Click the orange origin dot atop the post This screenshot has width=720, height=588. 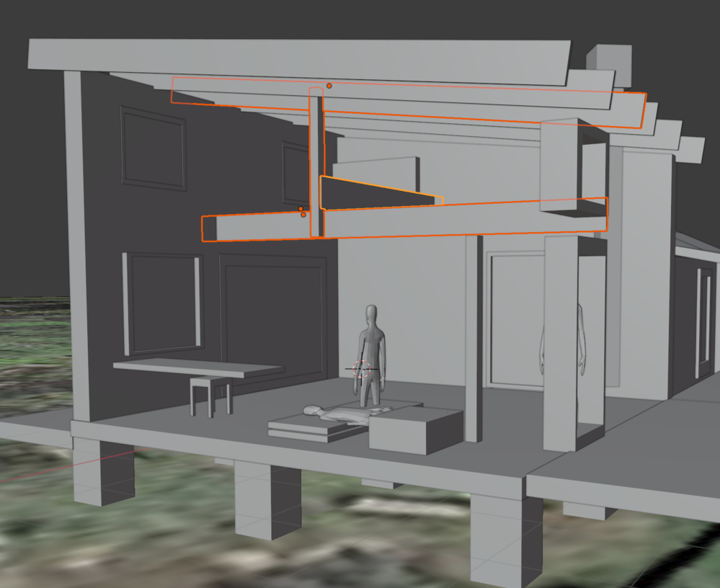point(329,86)
